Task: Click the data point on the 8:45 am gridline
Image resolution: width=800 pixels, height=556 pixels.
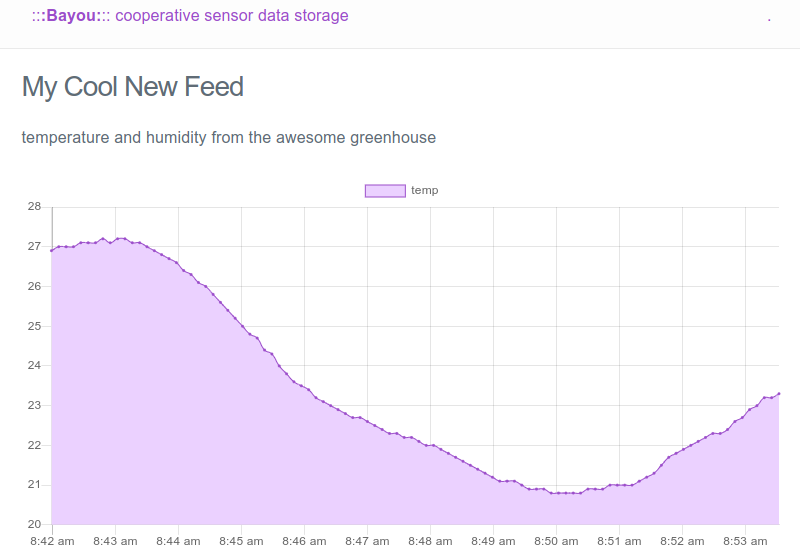Action: tap(242, 326)
